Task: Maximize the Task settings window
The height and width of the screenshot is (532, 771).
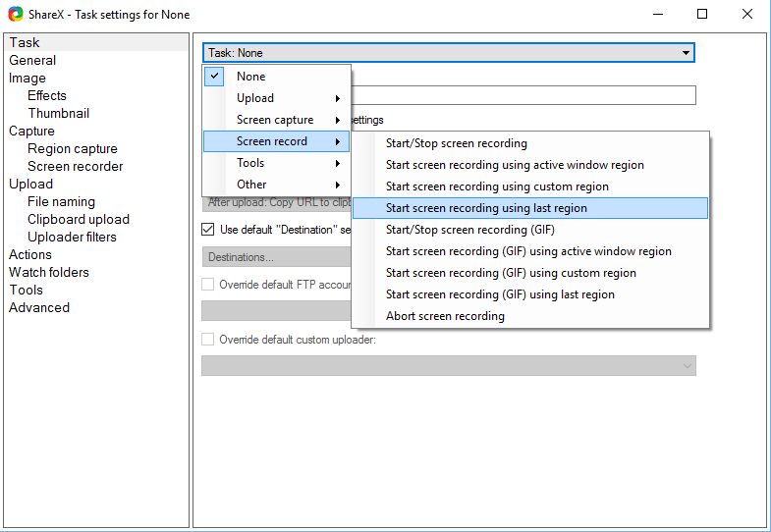Action: tap(702, 14)
